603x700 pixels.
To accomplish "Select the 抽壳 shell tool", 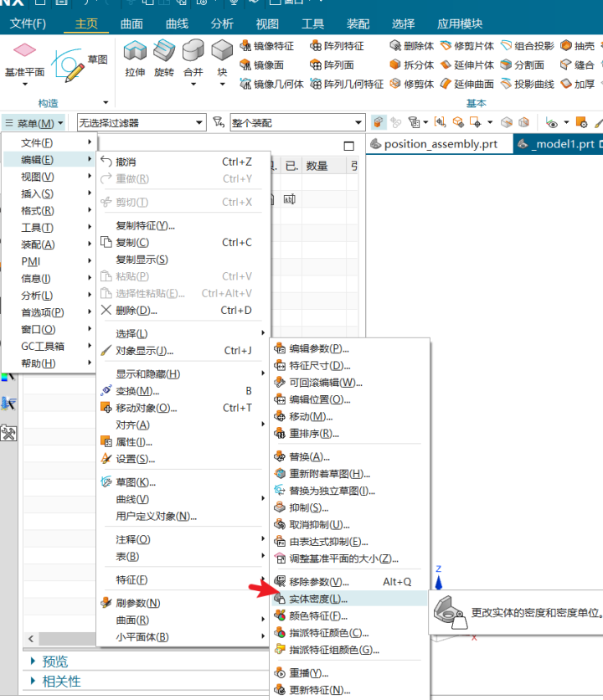I will pos(578,46).
